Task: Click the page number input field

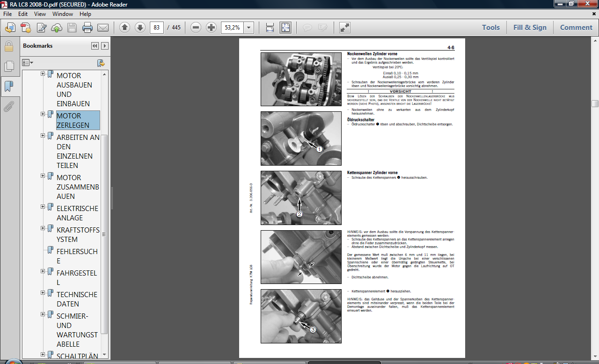Action: (x=156, y=28)
